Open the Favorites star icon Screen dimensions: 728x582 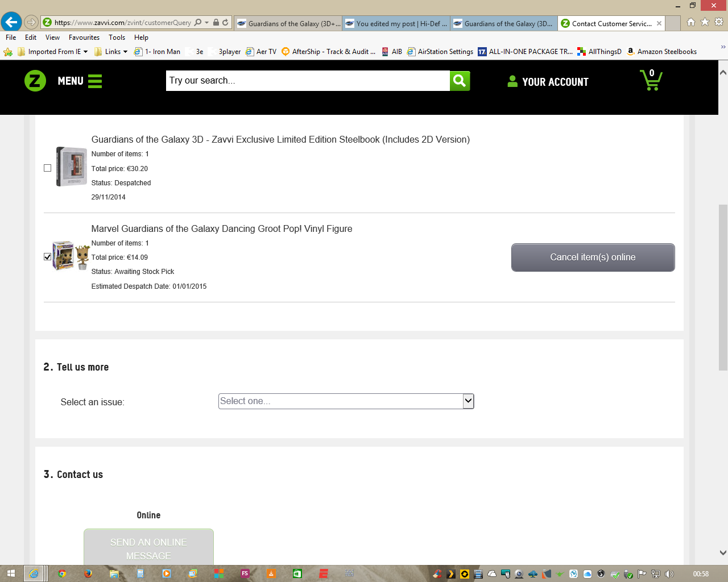[x=705, y=22]
